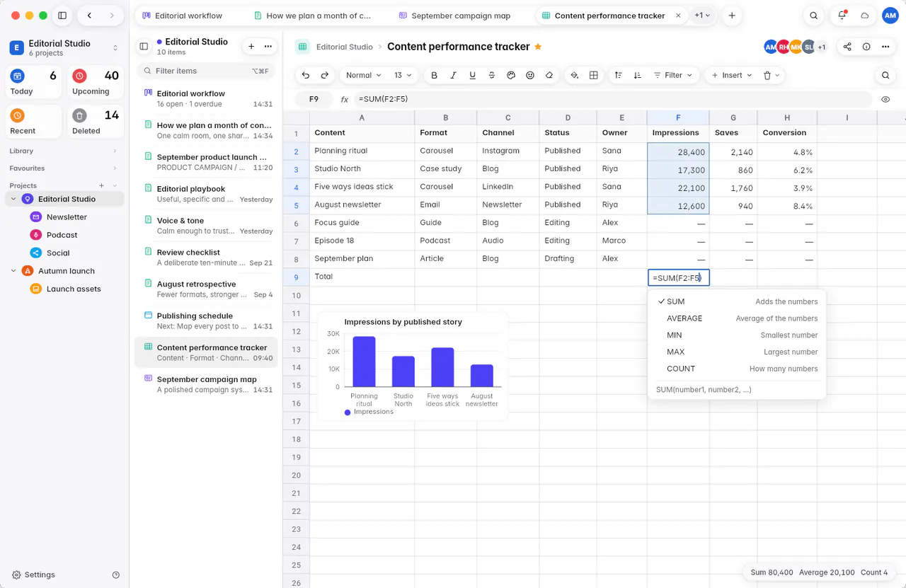Open the Filter dropdown
Screen dimensions: 906x588
672,75
